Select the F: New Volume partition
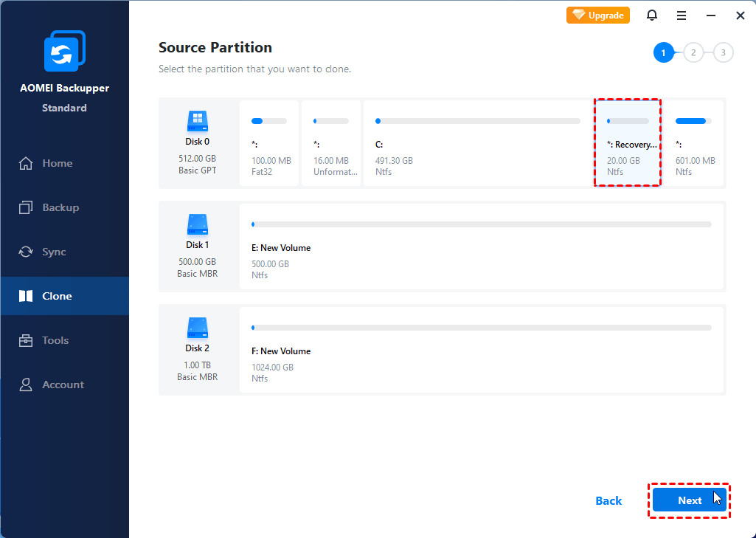The width and height of the screenshot is (756, 538). click(482, 350)
